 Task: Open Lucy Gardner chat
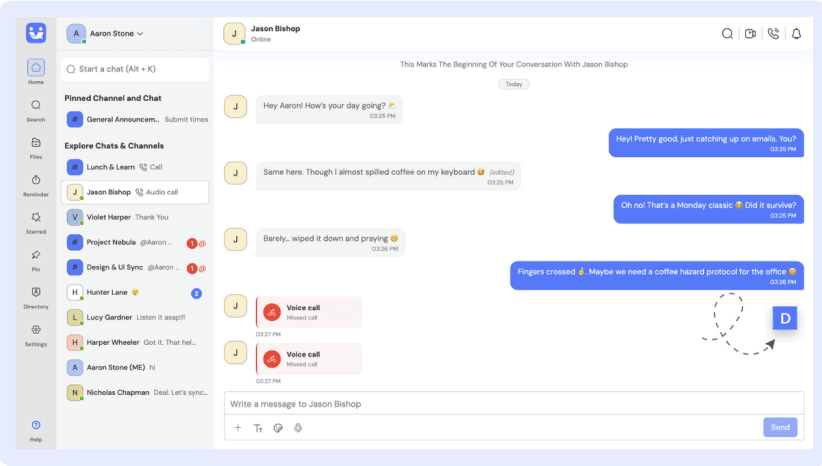(135, 317)
